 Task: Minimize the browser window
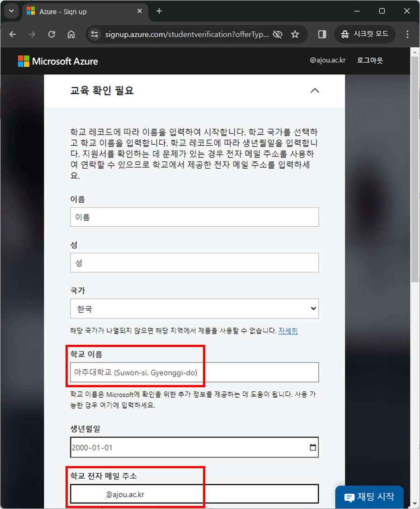pos(357,11)
